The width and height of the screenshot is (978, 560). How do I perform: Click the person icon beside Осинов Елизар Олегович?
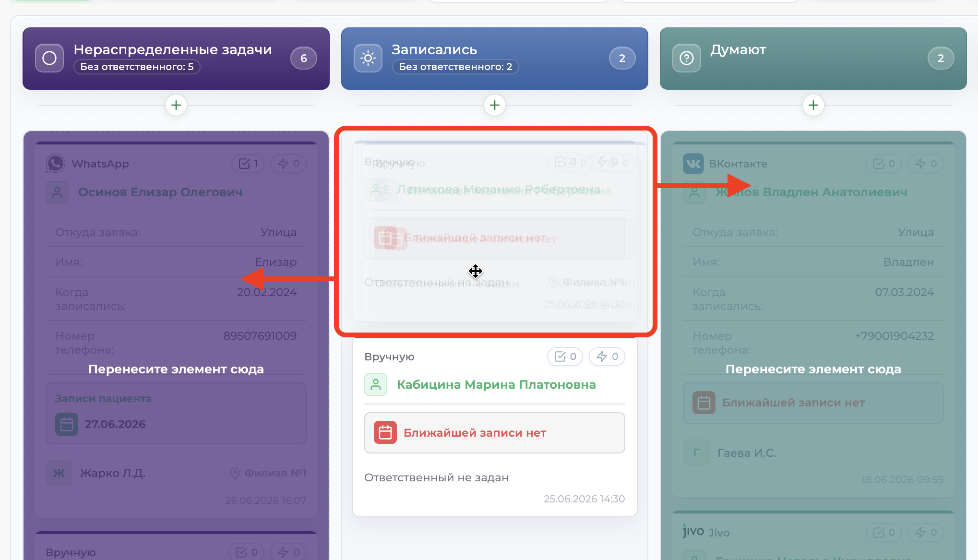(57, 192)
